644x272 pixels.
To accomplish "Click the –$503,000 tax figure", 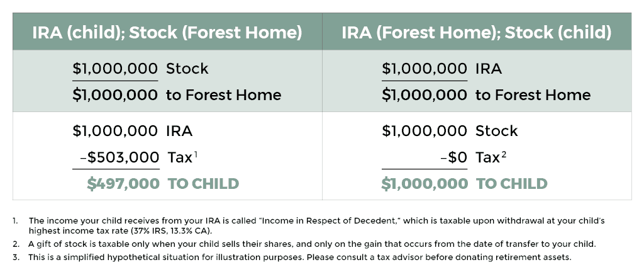I will click(119, 157).
